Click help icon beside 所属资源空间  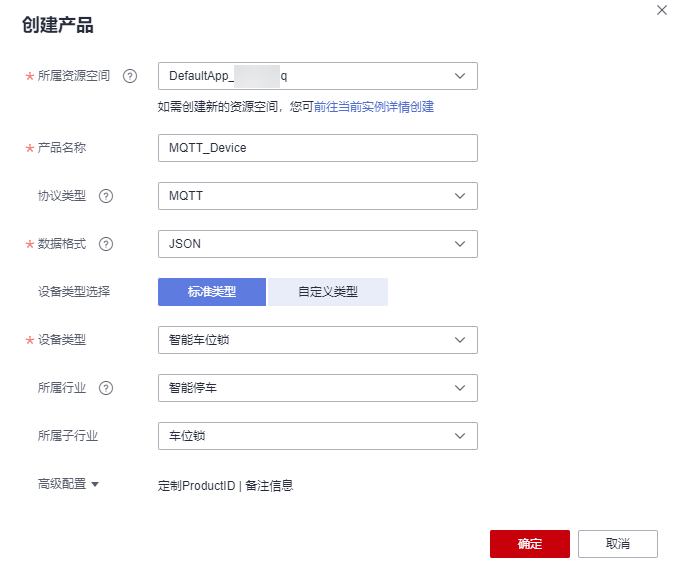[x=129, y=76]
